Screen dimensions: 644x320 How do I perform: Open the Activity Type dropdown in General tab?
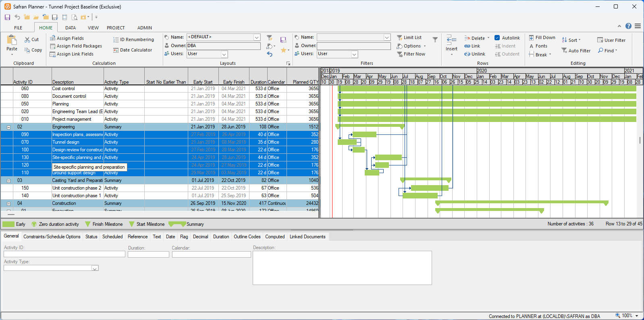pyautogui.click(x=95, y=268)
